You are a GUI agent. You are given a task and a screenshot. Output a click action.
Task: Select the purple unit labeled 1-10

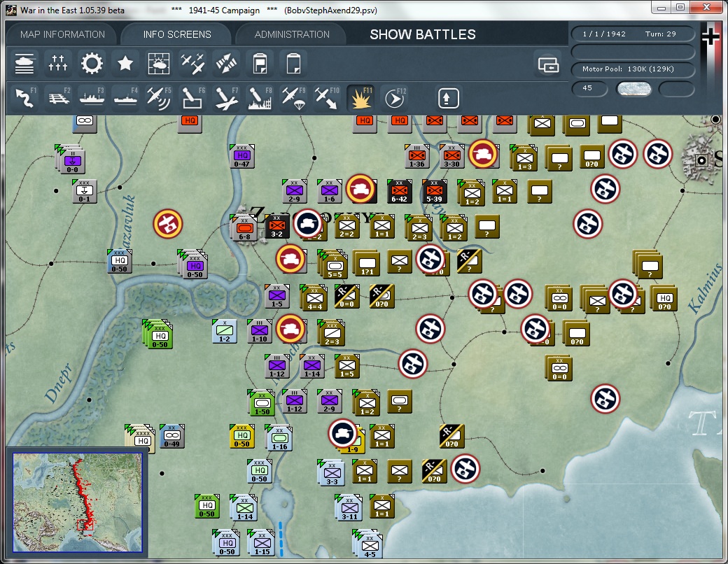[x=260, y=331]
